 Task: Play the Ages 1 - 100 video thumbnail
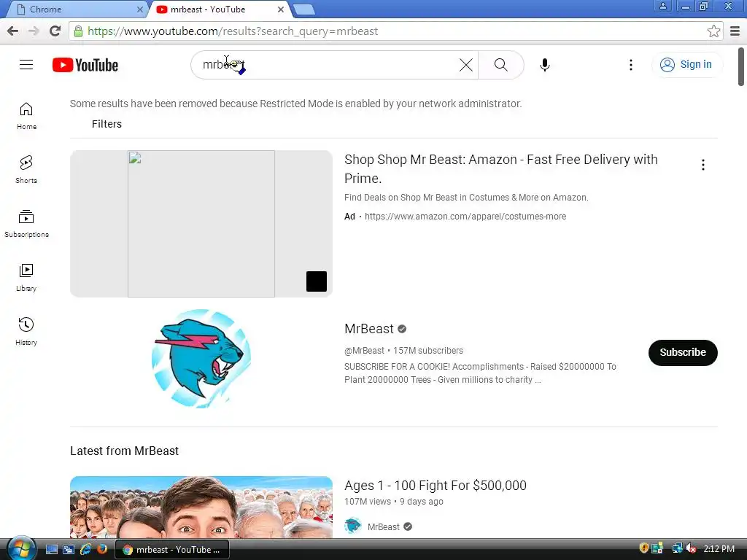pyautogui.click(x=201, y=507)
